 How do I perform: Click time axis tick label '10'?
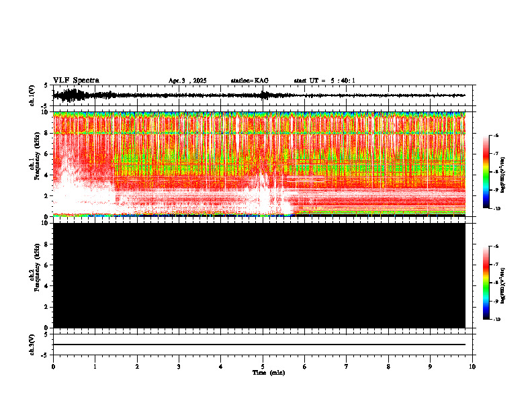click(x=472, y=367)
